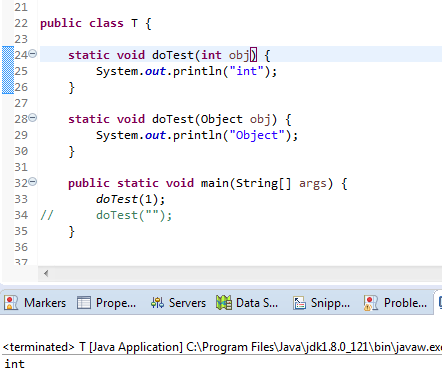Open the Markers tab
The width and height of the screenshot is (442, 384).
click(x=35, y=303)
